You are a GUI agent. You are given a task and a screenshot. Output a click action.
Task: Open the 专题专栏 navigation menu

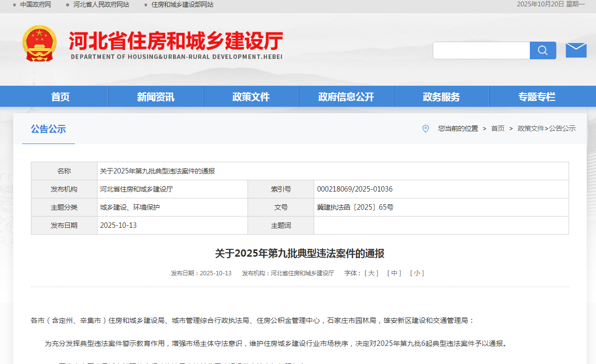click(537, 97)
